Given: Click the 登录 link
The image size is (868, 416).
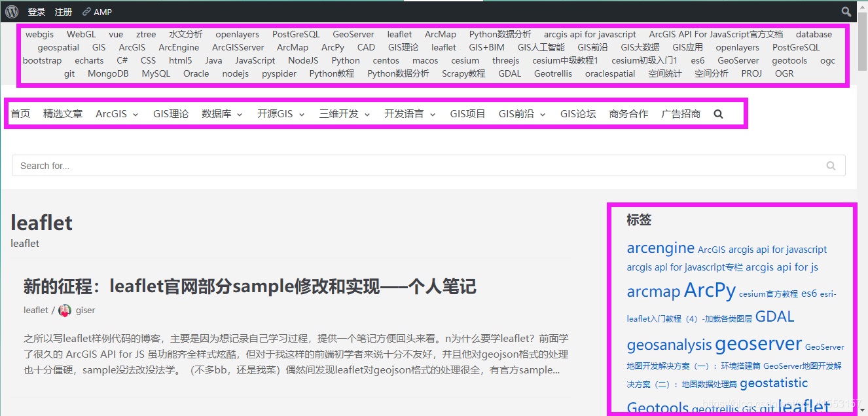Looking at the screenshot, I should point(37,11).
